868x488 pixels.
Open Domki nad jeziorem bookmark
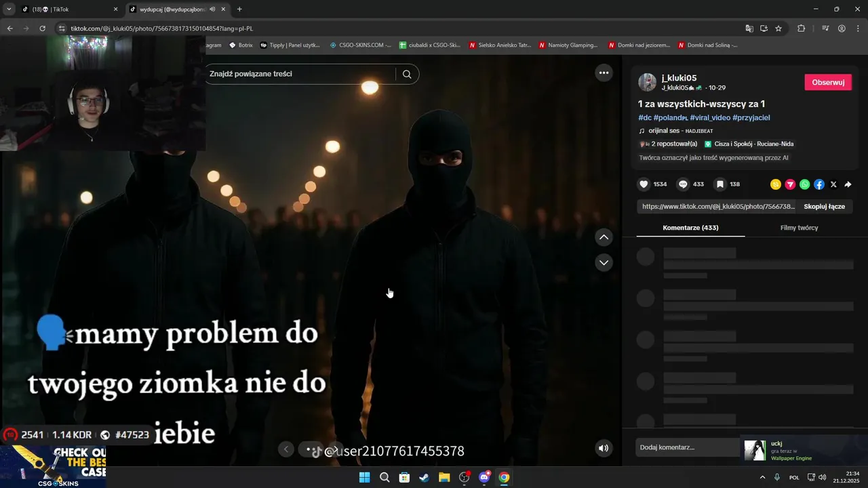pos(639,45)
